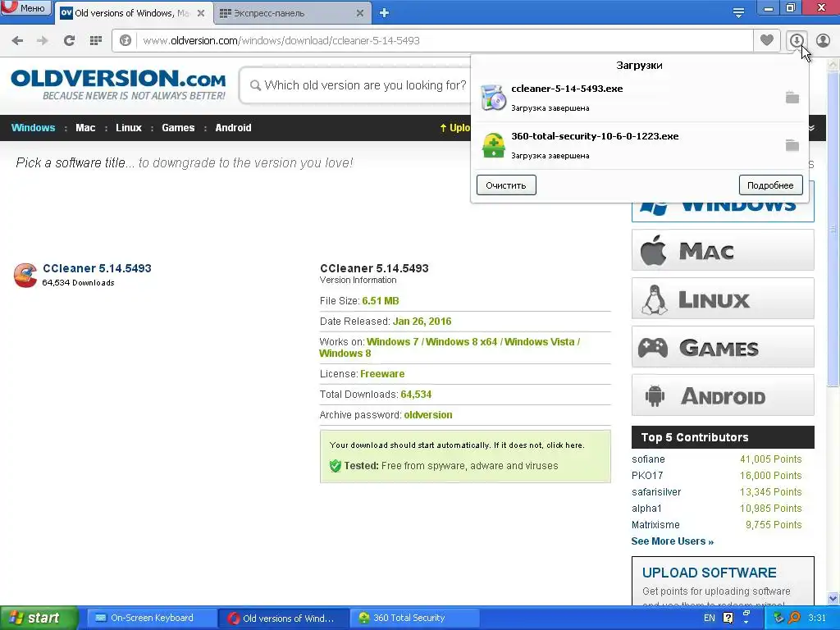
Task: Open the Mac navigation menu item
Action: [x=85, y=127]
